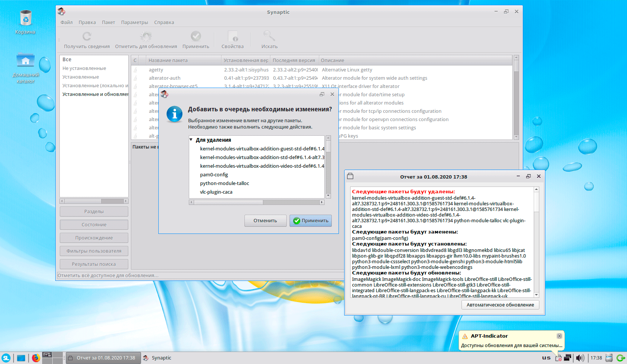627x364 pixels.
Task: Launch Firefox from the taskbar
Action: pyautogui.click(x=36, y=358)
